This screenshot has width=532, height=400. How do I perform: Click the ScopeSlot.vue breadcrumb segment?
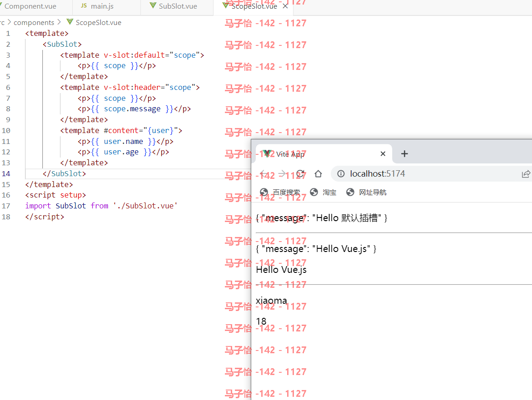(x=99, y=22)
